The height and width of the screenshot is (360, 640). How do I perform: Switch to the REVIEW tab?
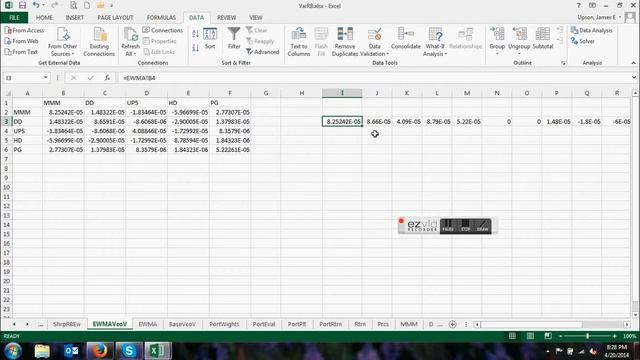tap(226, 18)
